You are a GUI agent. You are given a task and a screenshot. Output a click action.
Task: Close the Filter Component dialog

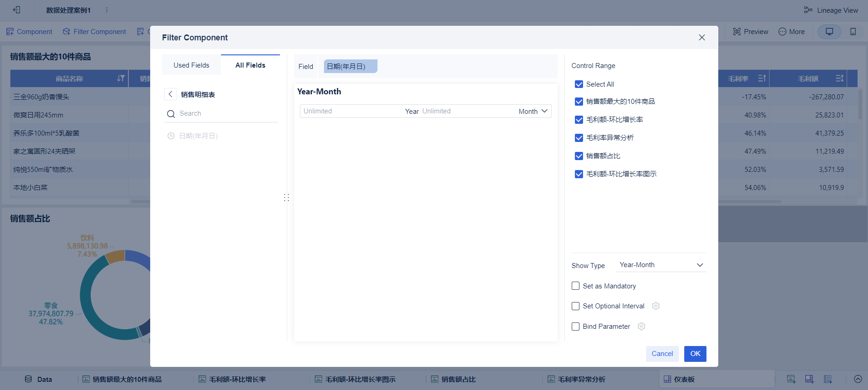[x=702, y=37]
